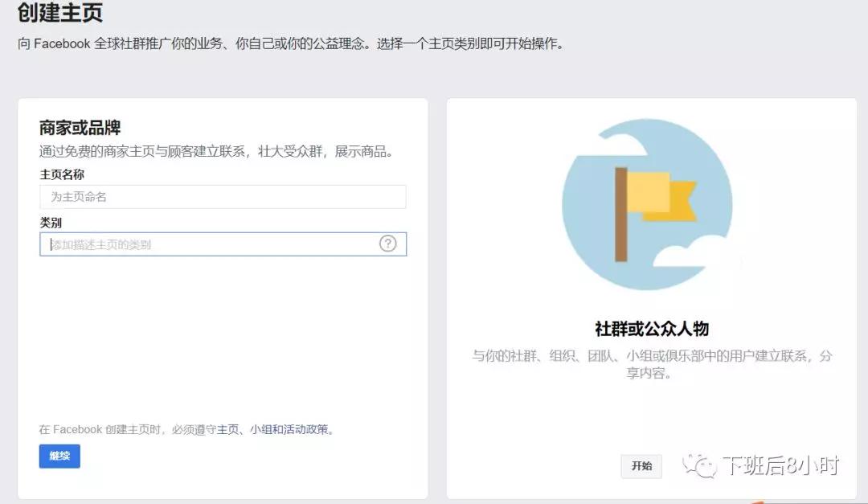The width and height of the screenshot is (868, 504).
Task: Click the 创建主页 page title
Action: (60, 14)
